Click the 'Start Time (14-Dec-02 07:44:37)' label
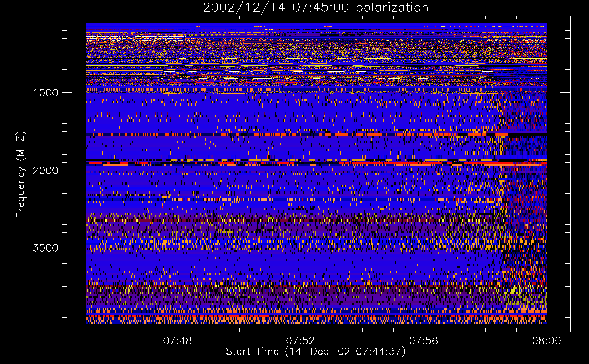This screenshot has width=589, height=364. point(316,352)
